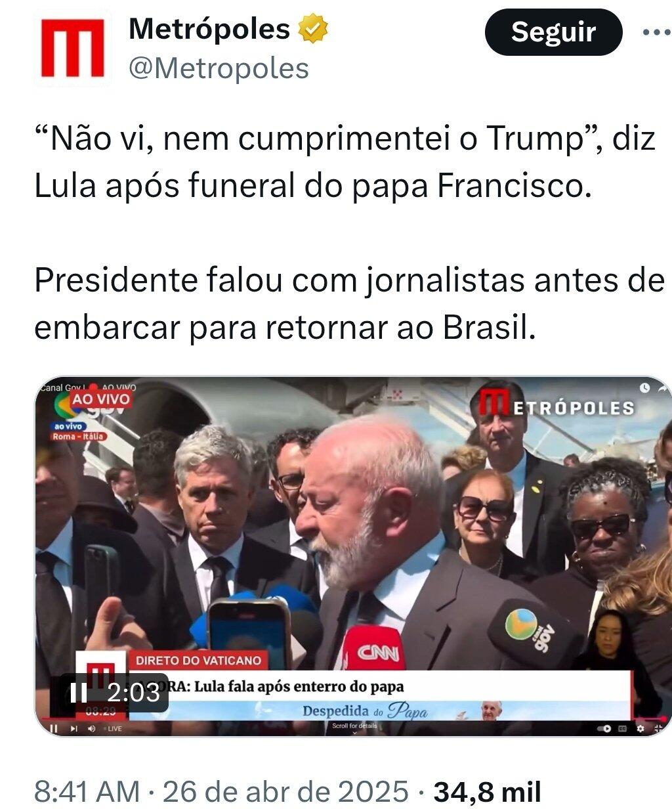Click the red video progress bar
672x809 pixels.
[x=353, y=720]
